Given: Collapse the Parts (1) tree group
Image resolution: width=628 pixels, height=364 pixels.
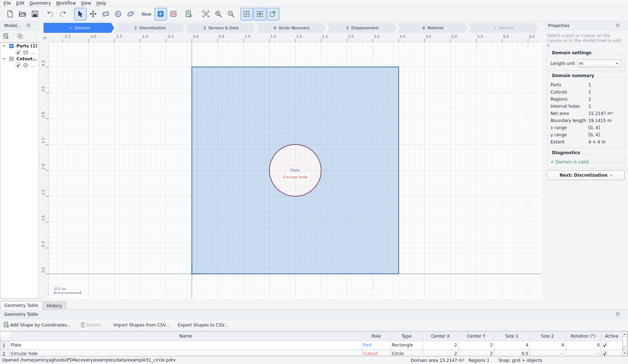Looking at the screenshot, I should click(4, 46).
